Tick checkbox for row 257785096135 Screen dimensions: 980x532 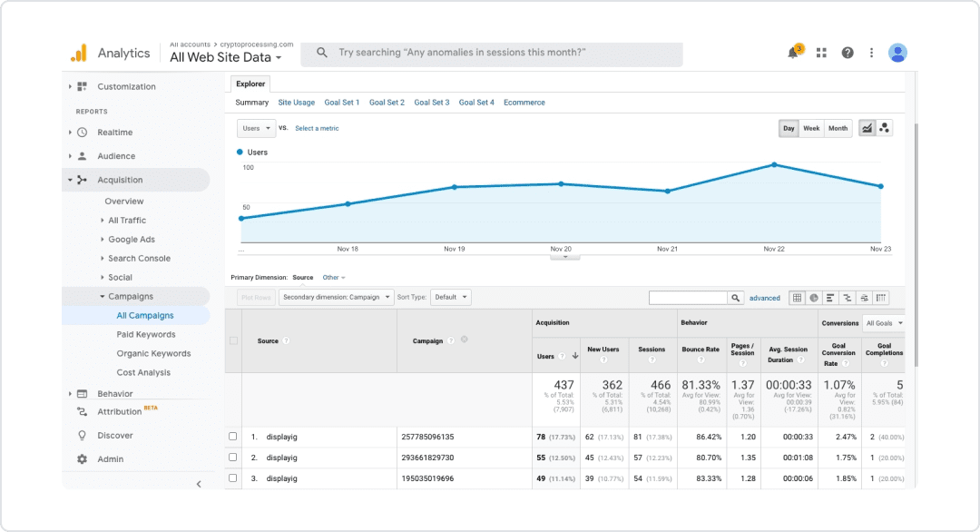point(232,437)
